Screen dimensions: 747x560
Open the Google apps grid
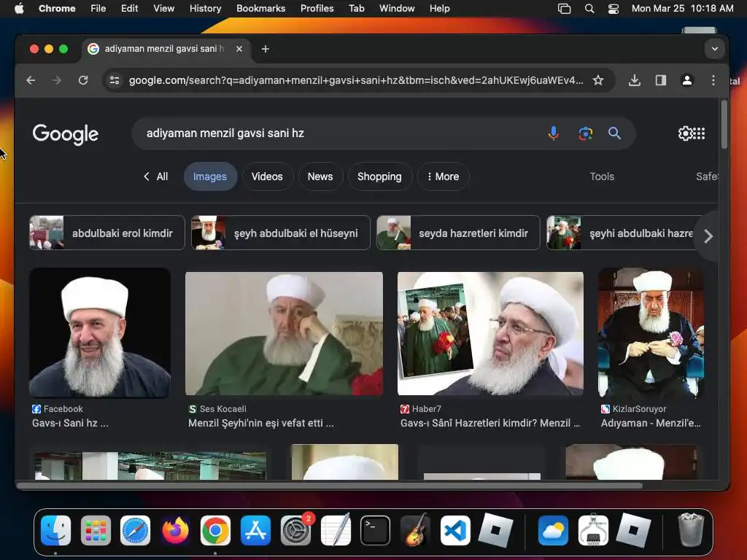tap(699, 133)
